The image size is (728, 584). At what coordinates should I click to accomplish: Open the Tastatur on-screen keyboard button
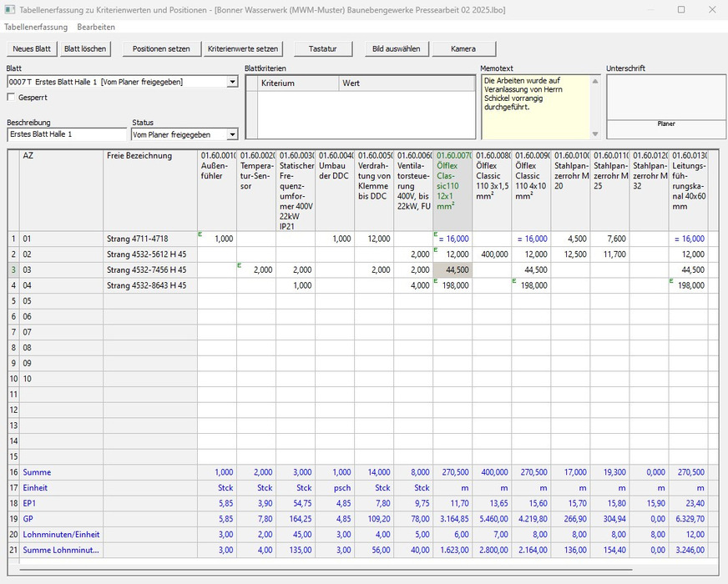pyautogui.click(x=322, y=49)
